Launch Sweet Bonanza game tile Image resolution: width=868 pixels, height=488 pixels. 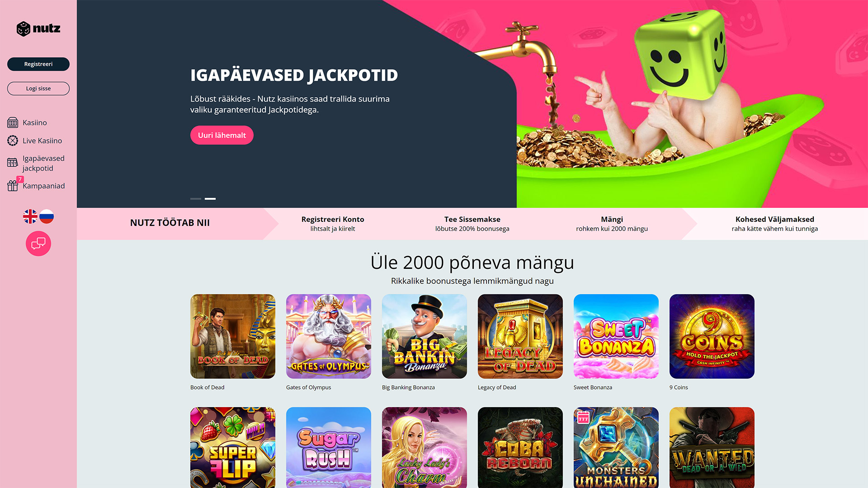click(616, 336)
